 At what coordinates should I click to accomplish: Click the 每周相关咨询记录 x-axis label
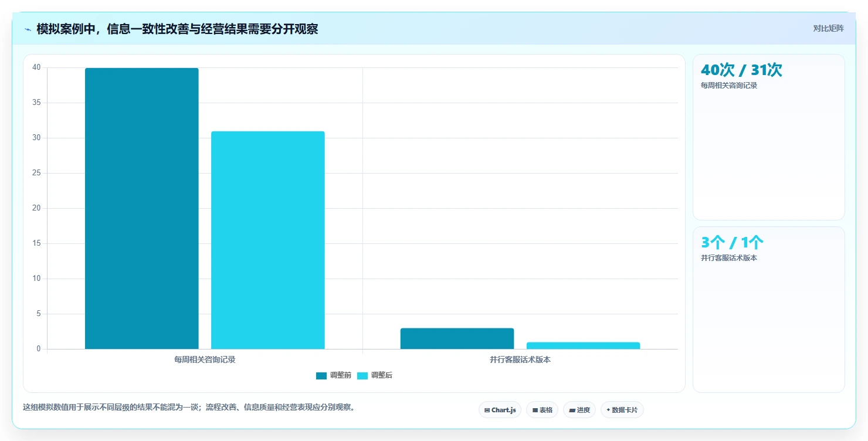pyautogui.click(x=205, y=359)
